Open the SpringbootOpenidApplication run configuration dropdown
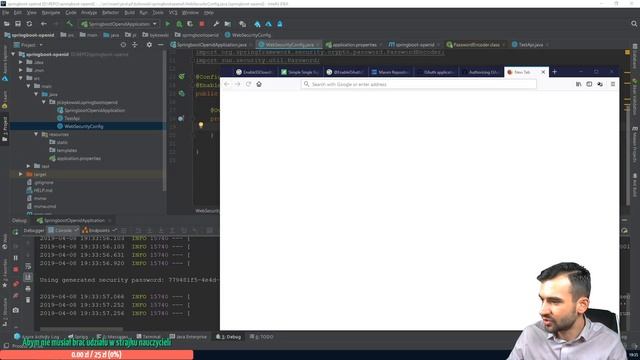Viewport: 640px width, 360px height. [x=119, y=24]
